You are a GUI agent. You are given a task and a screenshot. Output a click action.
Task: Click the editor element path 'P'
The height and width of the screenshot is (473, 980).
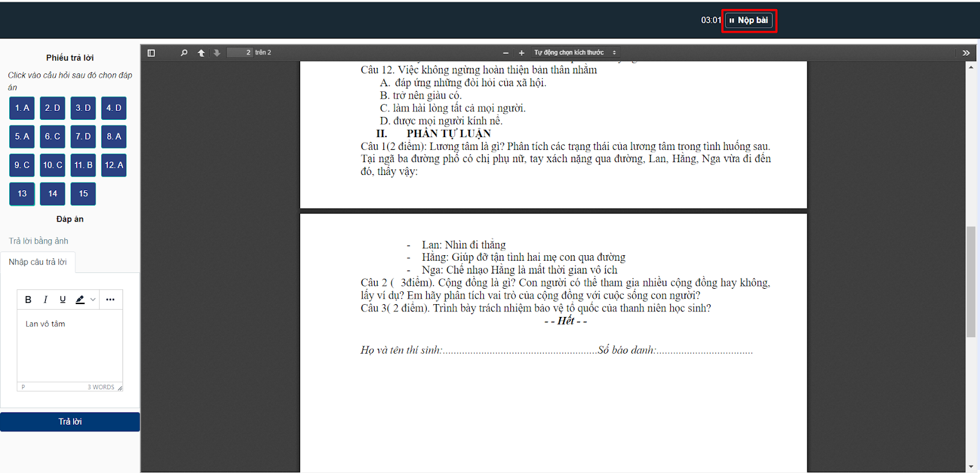pyautogui.click(x=23, y=387)
